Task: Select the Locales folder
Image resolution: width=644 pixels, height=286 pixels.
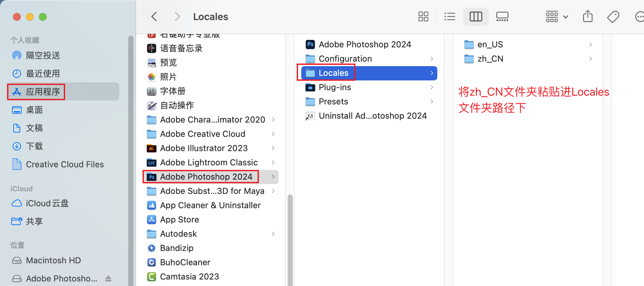Action: tap(369, 73)
